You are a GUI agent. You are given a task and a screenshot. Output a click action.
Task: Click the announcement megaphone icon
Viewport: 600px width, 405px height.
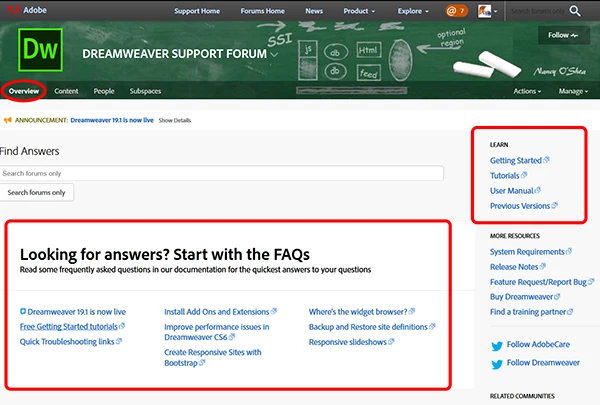tap(8, 120)
